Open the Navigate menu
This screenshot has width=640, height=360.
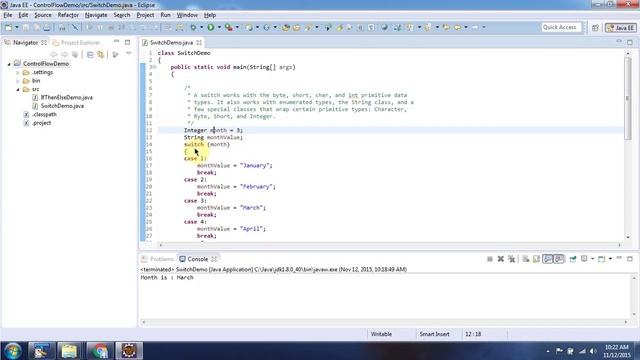click(96, 15)
